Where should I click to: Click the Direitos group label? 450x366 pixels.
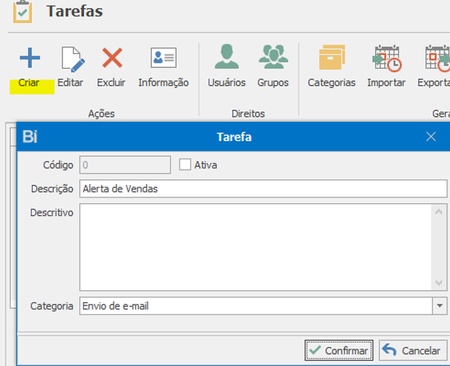pos(248,114)
